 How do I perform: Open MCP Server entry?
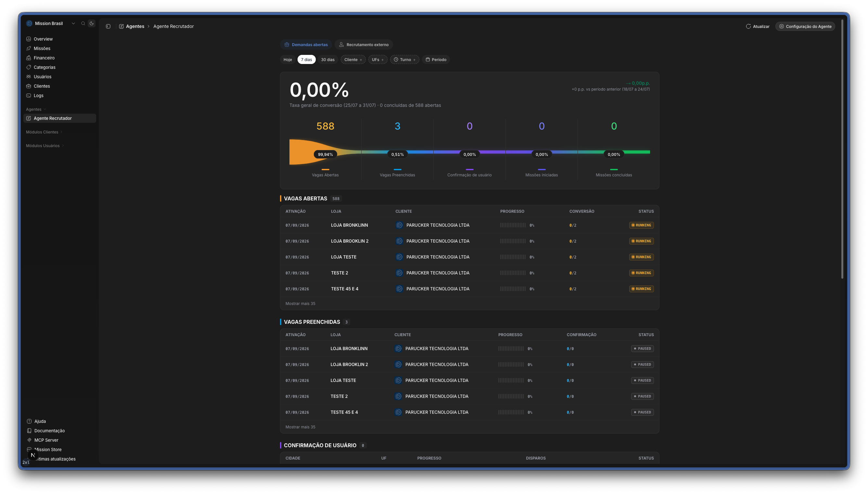click(46, 440)
